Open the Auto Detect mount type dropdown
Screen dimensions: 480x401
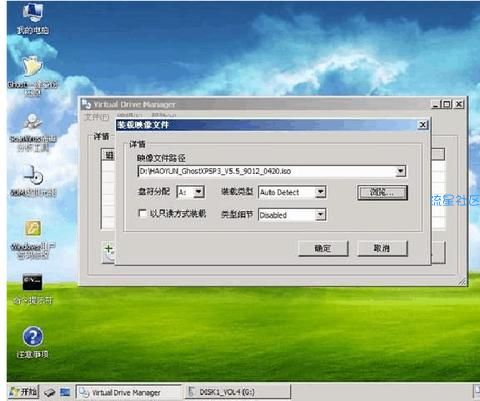(320, 192)
